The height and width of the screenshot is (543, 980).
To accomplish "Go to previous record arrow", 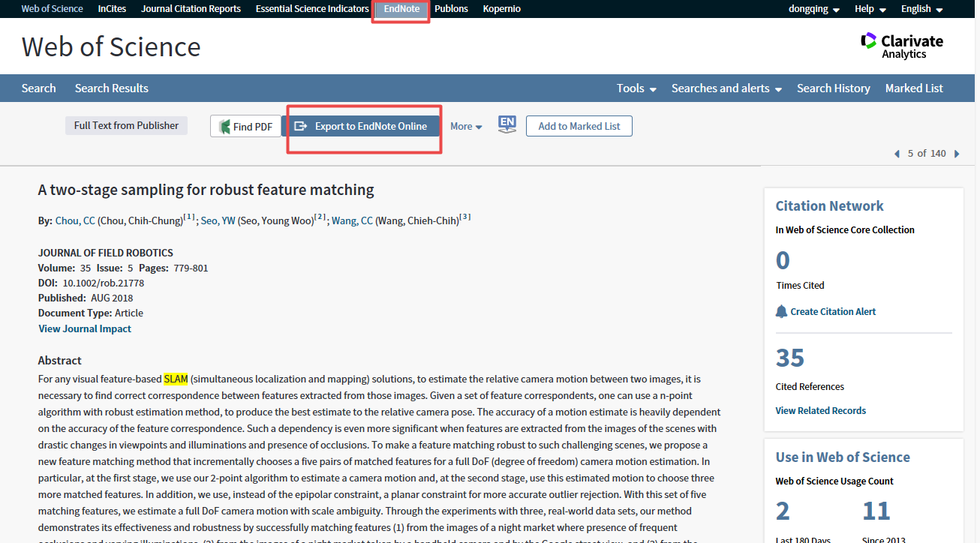I will pyautogui.click(x=897, y=154).
